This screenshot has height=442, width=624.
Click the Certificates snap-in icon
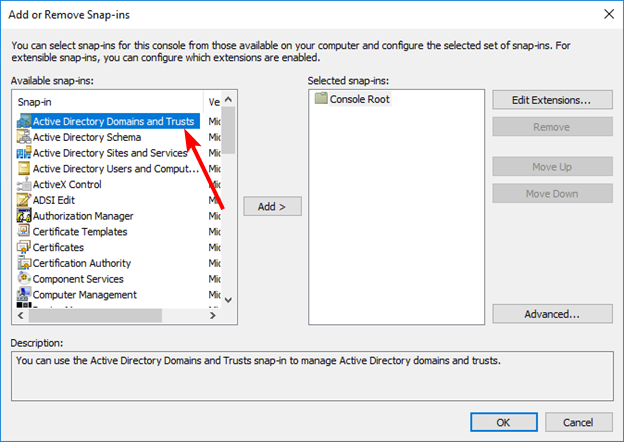(23, 247)
